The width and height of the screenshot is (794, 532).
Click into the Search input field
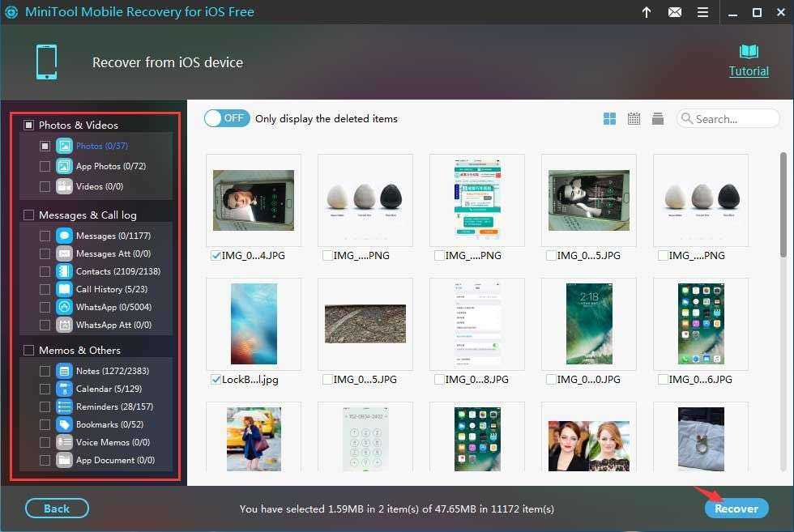coord(734,119)
